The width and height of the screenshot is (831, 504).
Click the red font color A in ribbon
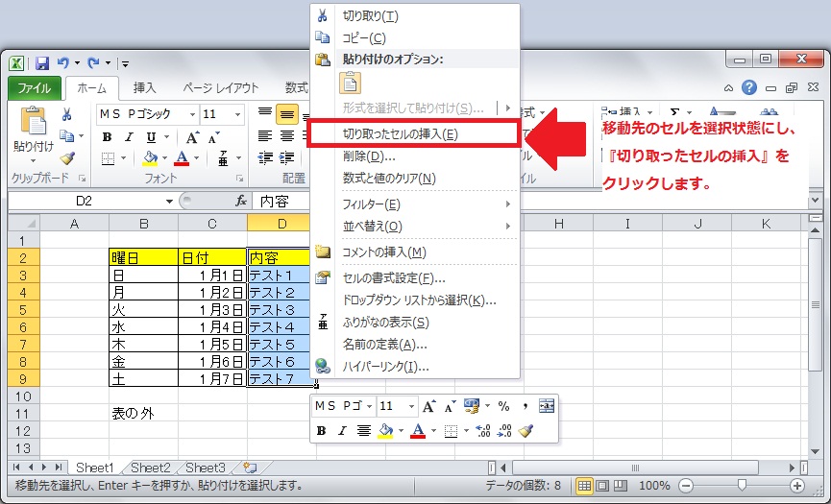[x=182, y=157]
